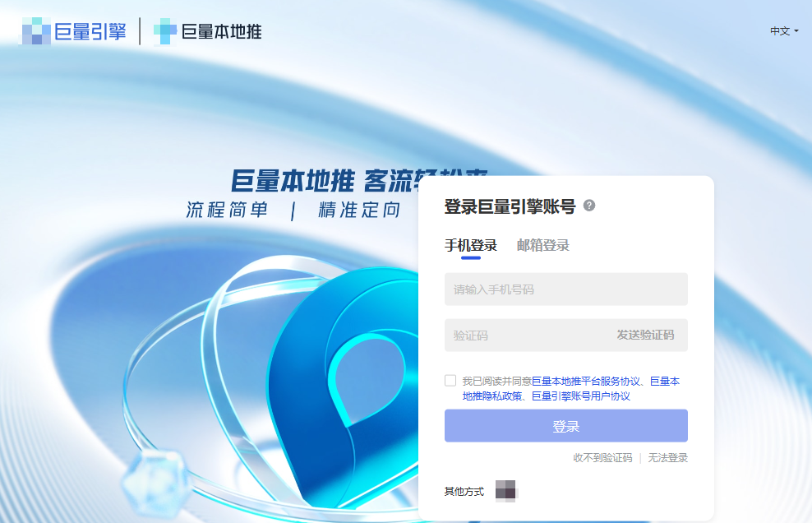Choose the third-party login icon beside 其他方式
Image resolution: width=812 pixels, height=523 pixels.
[x=506, y=490]
